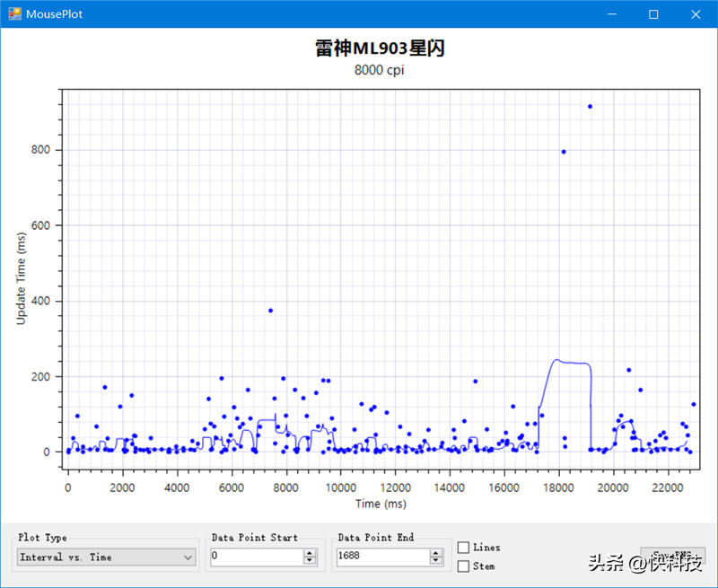The height and width of the screenshot is (588, 718).
Task: Click the isolated data point near 375 ms
Action: [271, 311]
